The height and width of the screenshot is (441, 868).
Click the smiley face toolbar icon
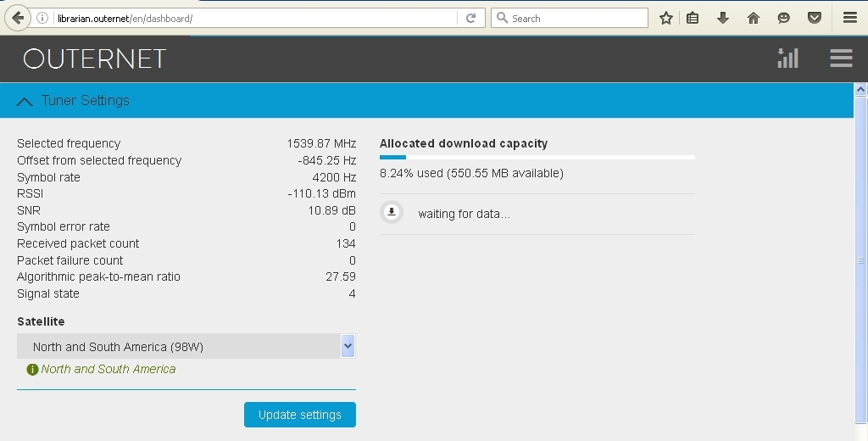(x=783, y=18)
